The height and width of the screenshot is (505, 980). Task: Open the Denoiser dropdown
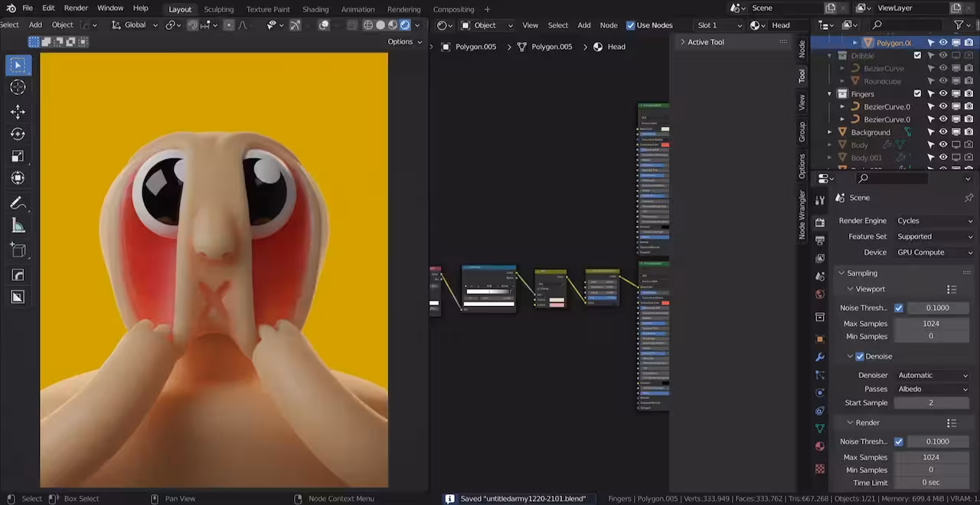(932, 375)
